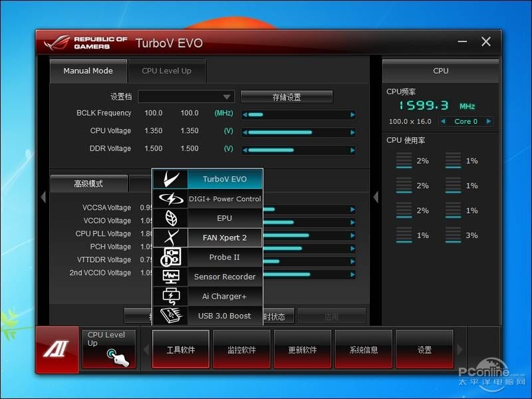
Task: Increase PCH Voltage with right arrow
Action: pos(352,248)
